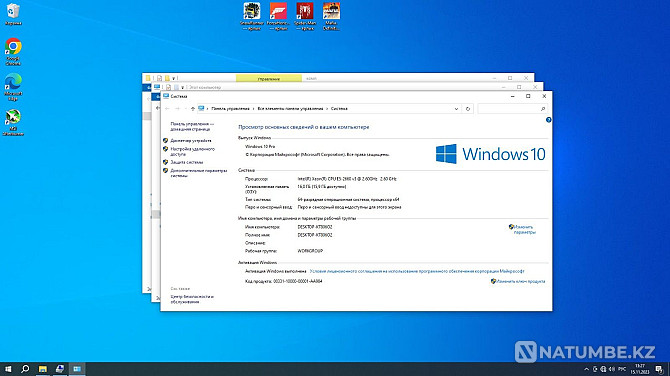Click Back arrow in the System window
Image resolution: width=670 pixels, height=376 pixels.
coord(167,109)
